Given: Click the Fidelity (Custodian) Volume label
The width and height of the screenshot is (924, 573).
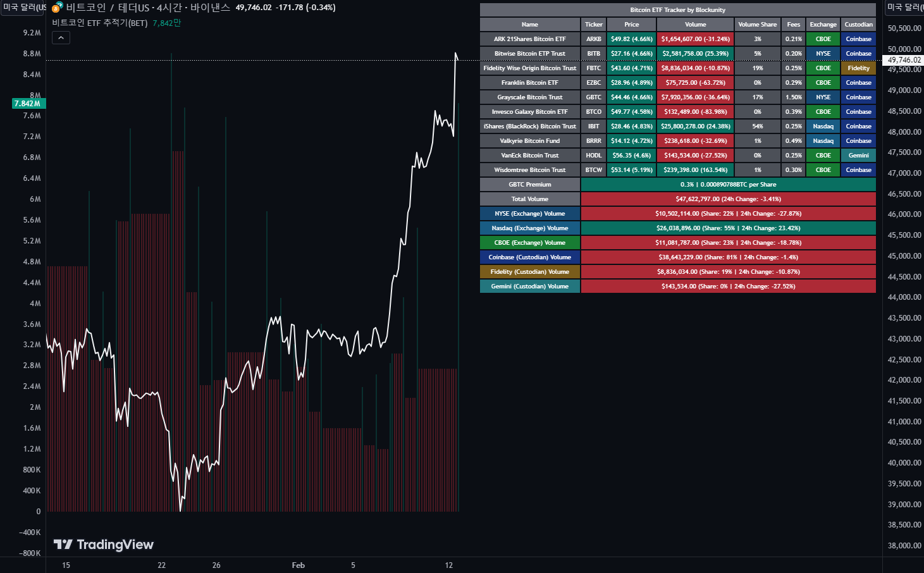Looking at the screenshot, I should point(530,272).
